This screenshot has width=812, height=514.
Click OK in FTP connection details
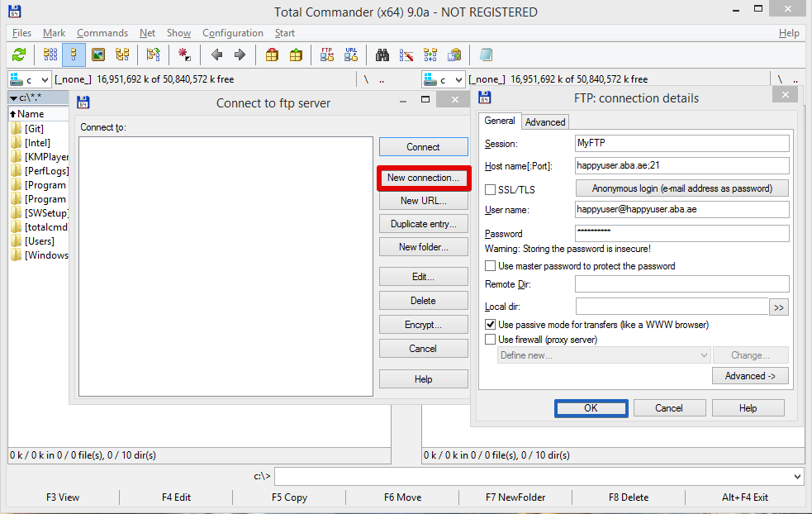tap(591, 407)
